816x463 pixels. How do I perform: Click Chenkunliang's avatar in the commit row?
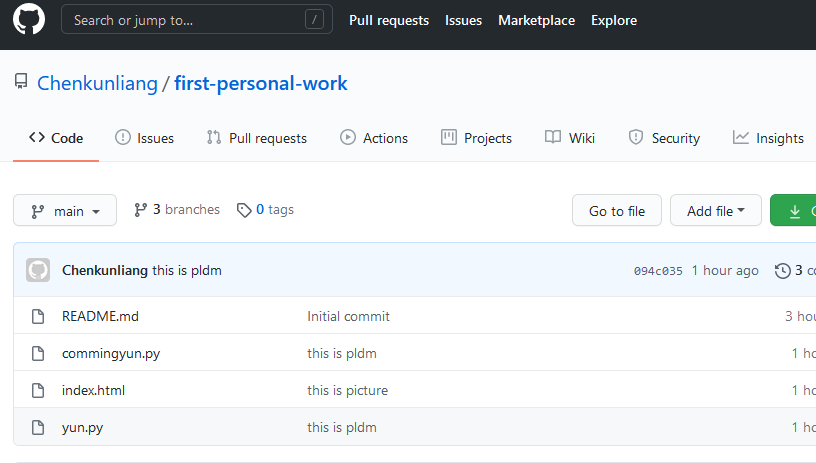coord(38,270)
